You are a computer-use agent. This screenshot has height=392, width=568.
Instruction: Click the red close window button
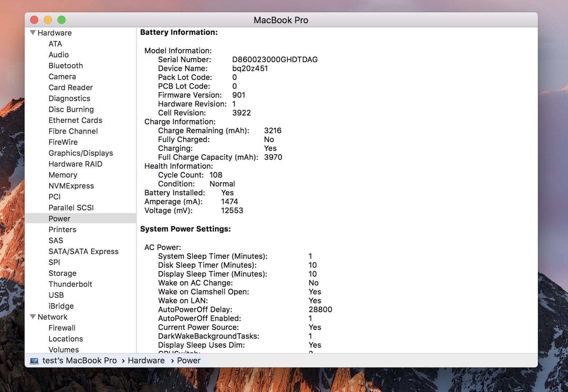[34, 20]
